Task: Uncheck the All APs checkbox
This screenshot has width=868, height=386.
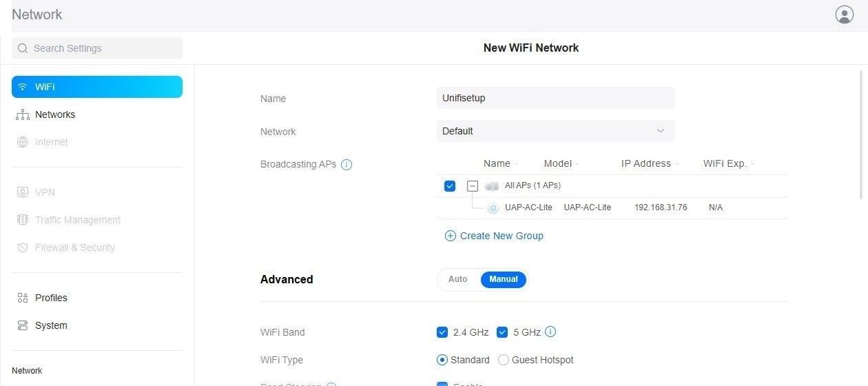Action: click(x=450, y=186)
